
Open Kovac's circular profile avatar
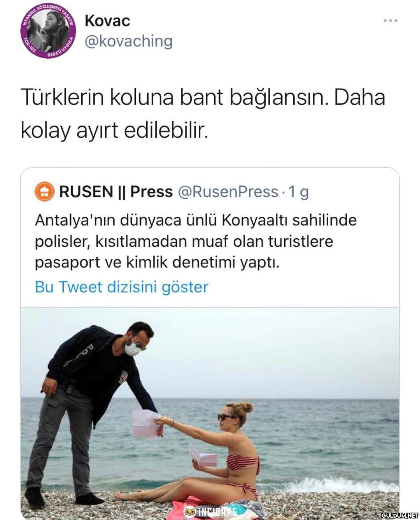click(x=48, y=32)
